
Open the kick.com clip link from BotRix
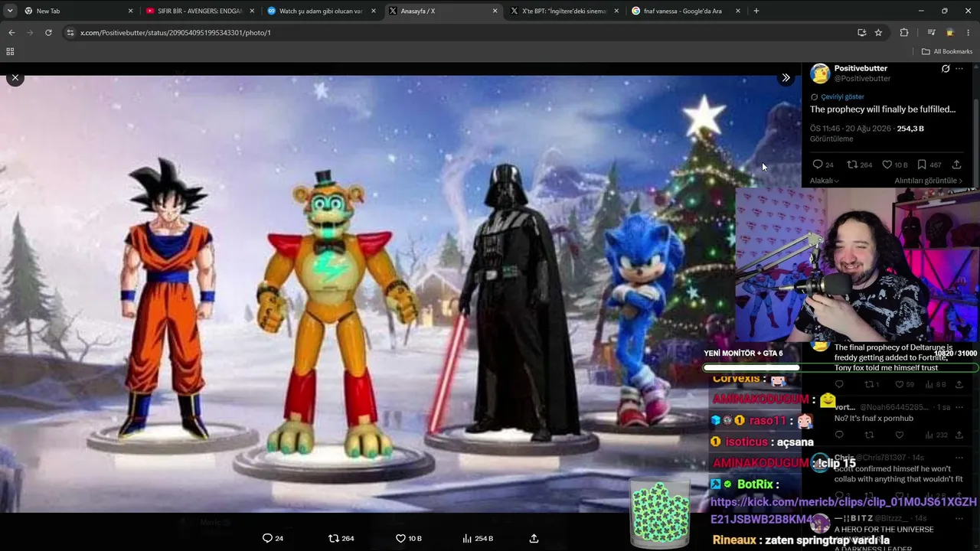point(844,510)
